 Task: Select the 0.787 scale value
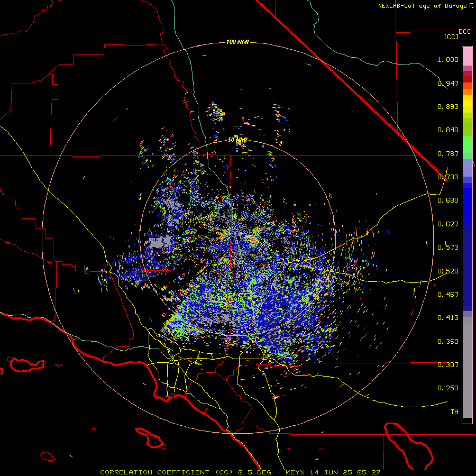click(x=448, y=153)
